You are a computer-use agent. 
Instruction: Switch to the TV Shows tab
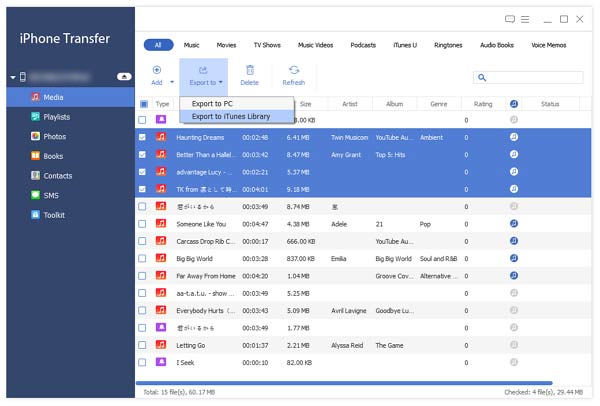click(267, 45)
